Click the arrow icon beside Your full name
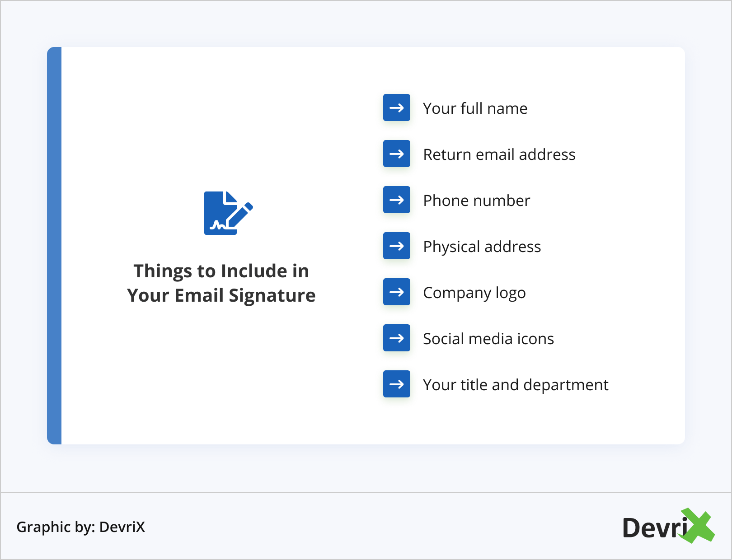 point(396,107)
